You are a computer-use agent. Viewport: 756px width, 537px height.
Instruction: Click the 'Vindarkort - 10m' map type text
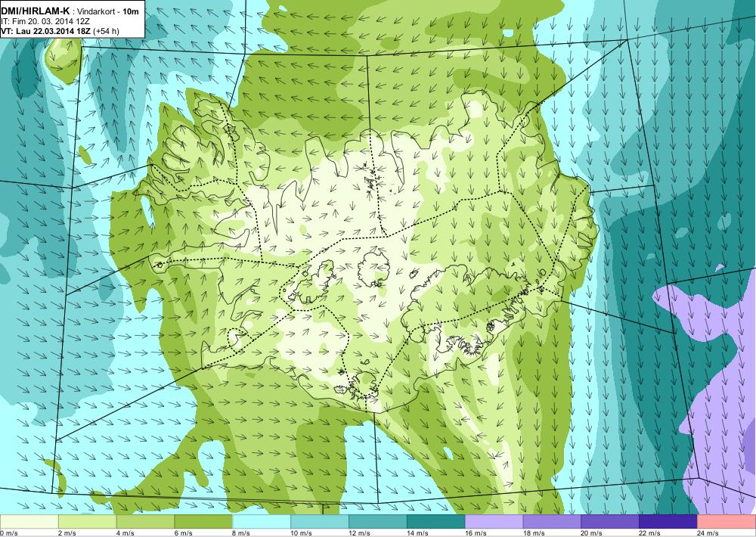(110, 11)
